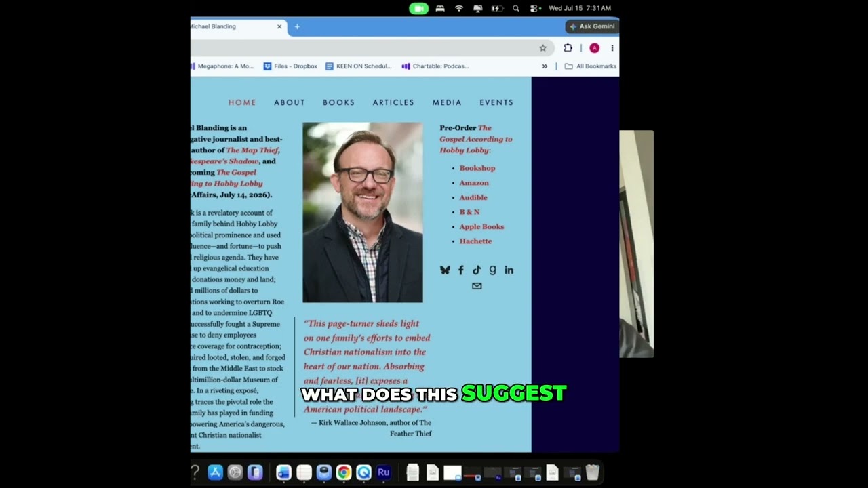
Task: Open the Facebook social icon link
Action: click(461, 270)
